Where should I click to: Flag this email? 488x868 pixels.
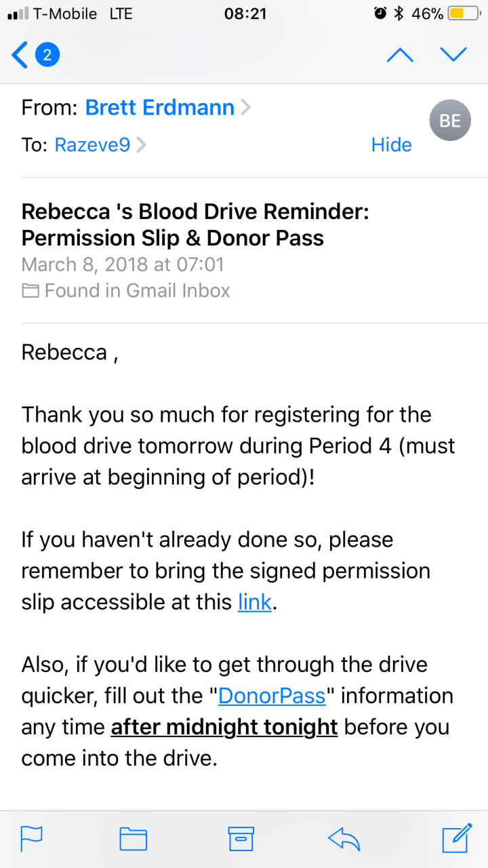[32, 839]
